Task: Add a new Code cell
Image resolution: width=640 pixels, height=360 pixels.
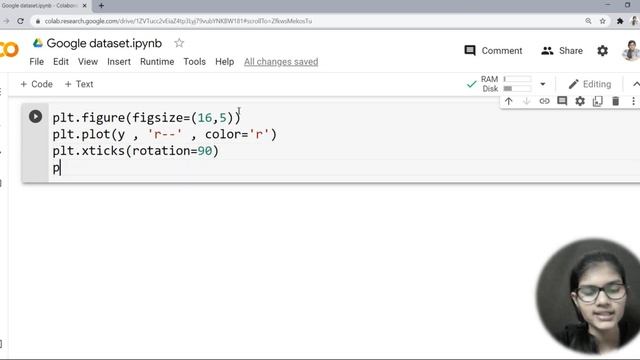Action: pyautogui.click(x=36, y=84)
